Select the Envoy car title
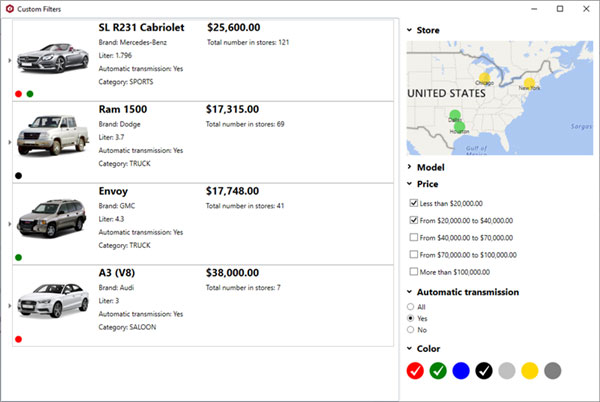The width and height of the screenshot is (600, 402). [113, 190]
